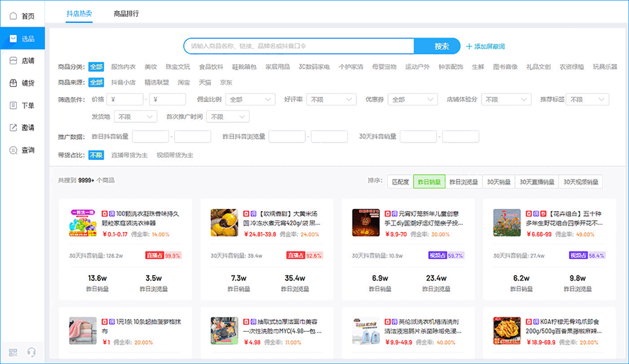The width and height of the screenshot is (629, 364).
Task: Open the 好评率 dropdown
Action: pyautogui.click(x=332, y=99)
